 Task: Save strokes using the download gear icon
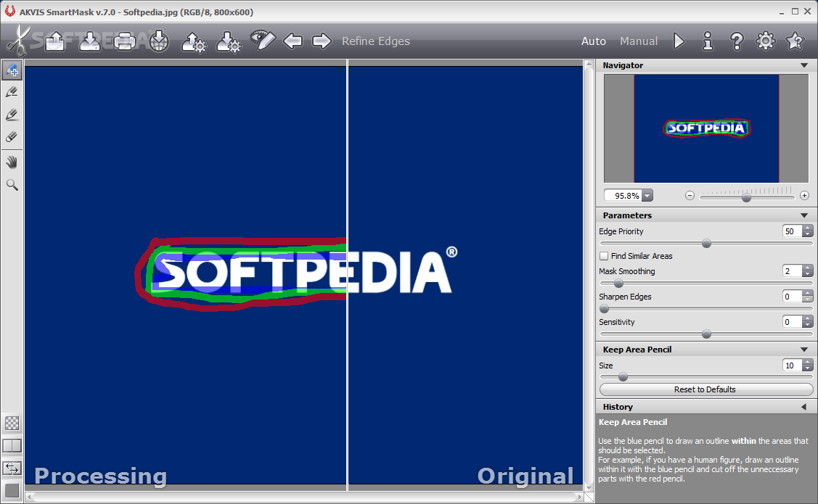229,41
